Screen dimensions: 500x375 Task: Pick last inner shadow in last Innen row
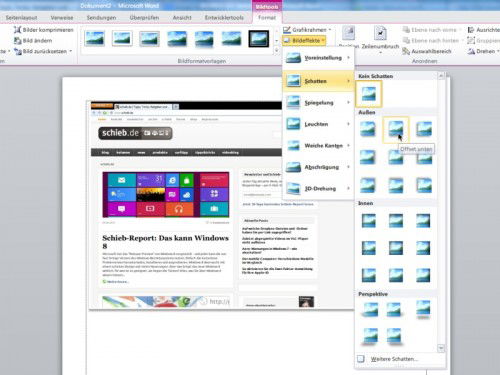point(423,276)
